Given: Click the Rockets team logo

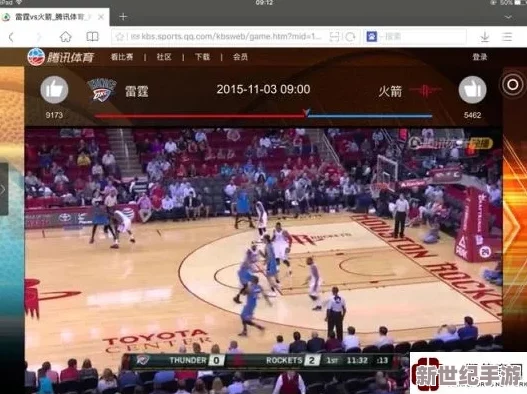Looking at the screenshot, I should 425,90.
